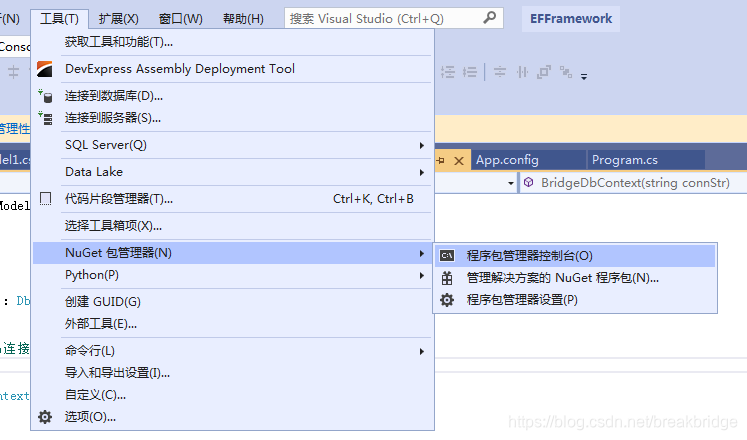Click the tab order toolbar icon
Screen dimensions: 747x440
[x=566, y=72]
